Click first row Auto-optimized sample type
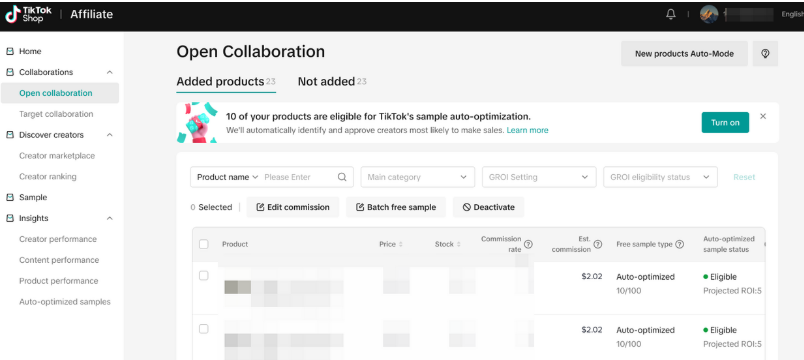The width and height of the screenshot is (804, 360). click(x=646, y=277)
